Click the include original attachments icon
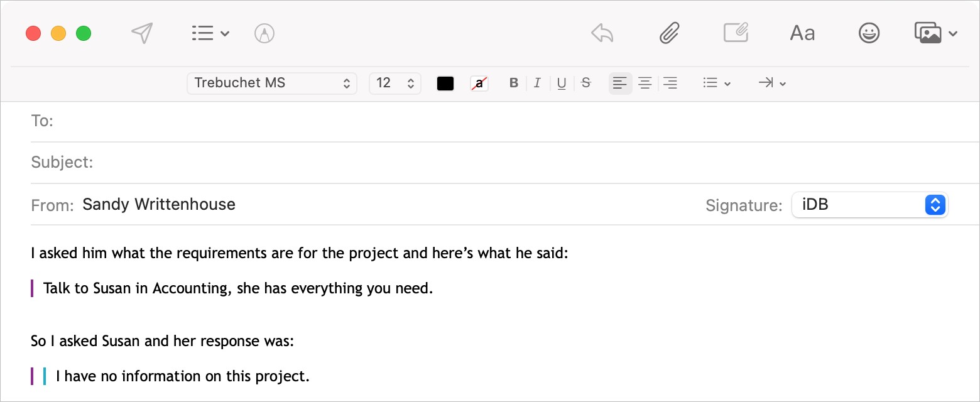The image size is (980, 402). click(736, 33)
